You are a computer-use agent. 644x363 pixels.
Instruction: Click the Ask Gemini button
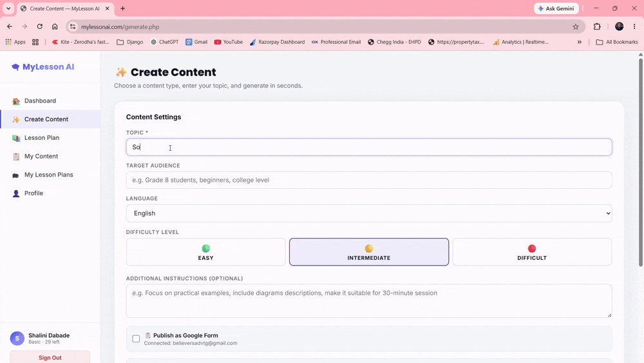coord(556,8)
